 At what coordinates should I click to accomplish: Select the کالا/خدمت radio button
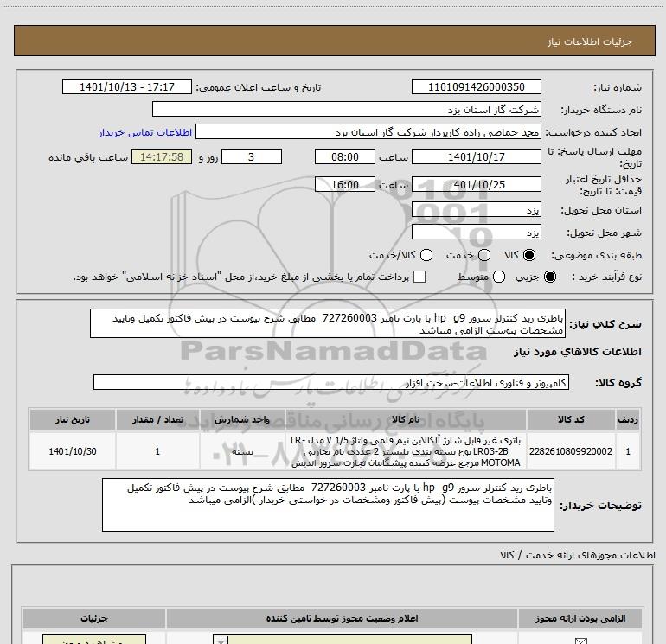pos(426,255)
